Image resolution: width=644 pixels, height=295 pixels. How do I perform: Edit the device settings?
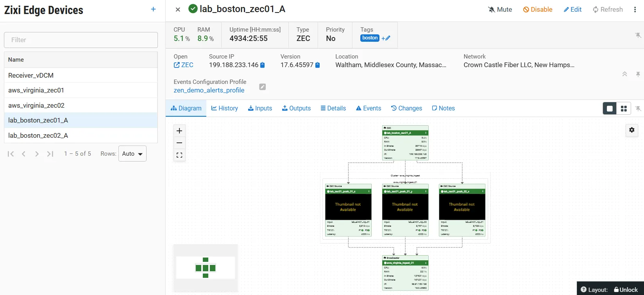point(572,9)
